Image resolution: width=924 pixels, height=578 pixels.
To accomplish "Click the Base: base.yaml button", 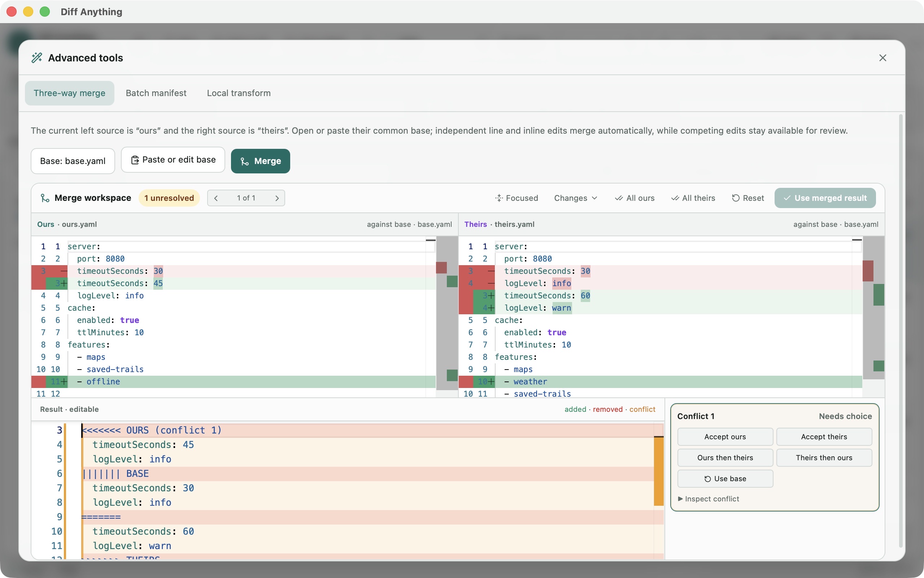I will [73, 161].
